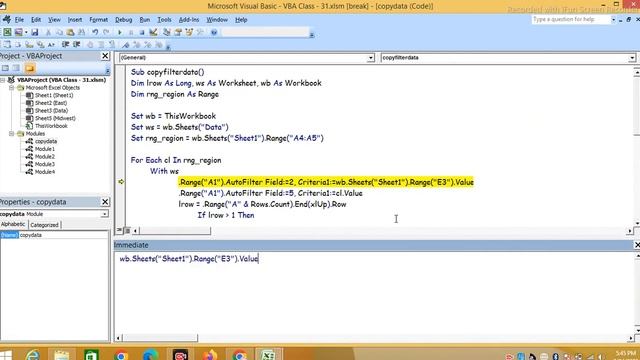Open the Edit menu
Screen dimensions: 640x360
click(36, 20)
